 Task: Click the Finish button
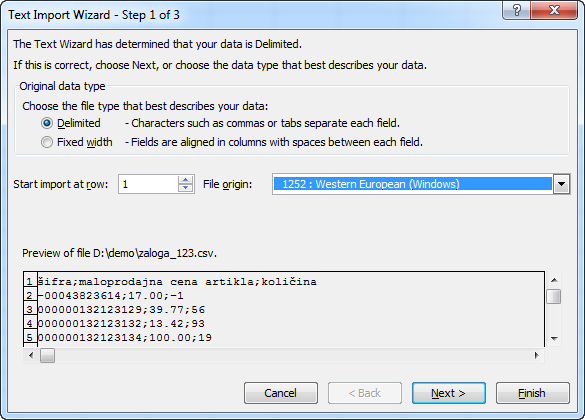(x=533, y=393)
